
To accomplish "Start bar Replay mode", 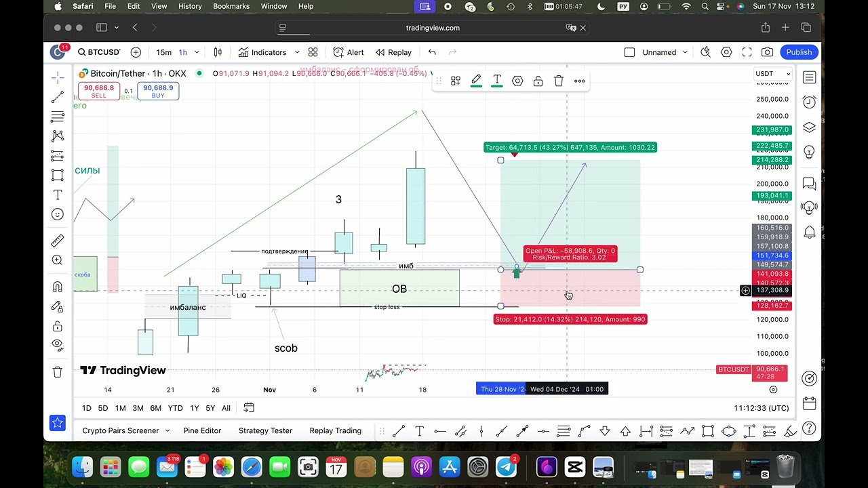I will pos(393,52).
